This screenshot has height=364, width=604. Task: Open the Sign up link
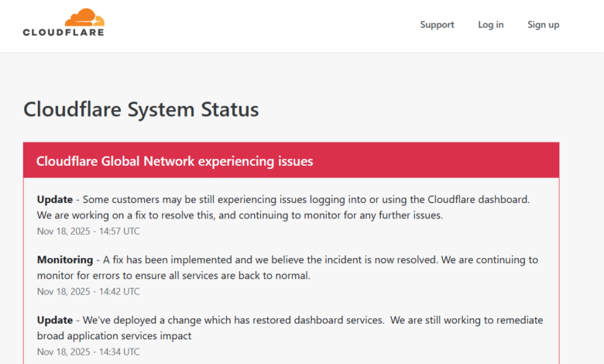[543, 25]
